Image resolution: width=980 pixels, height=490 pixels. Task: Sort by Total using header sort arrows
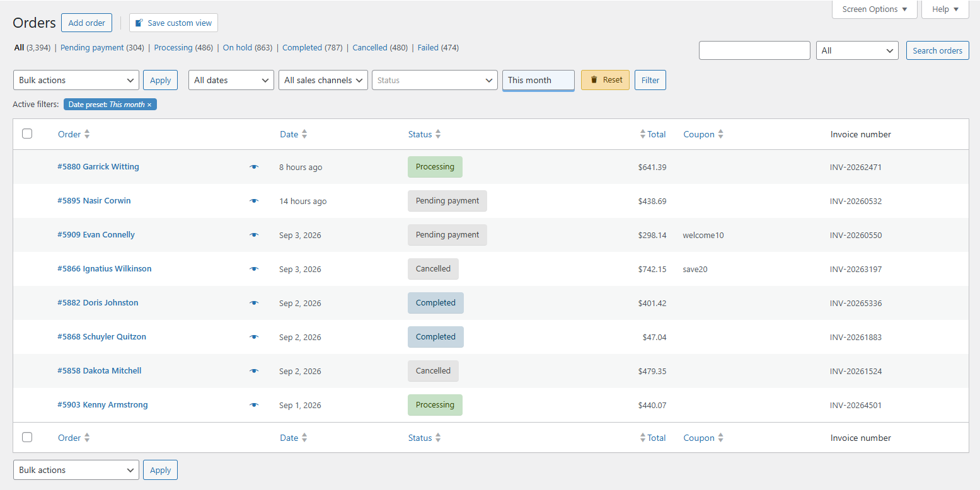pos(643,134)
